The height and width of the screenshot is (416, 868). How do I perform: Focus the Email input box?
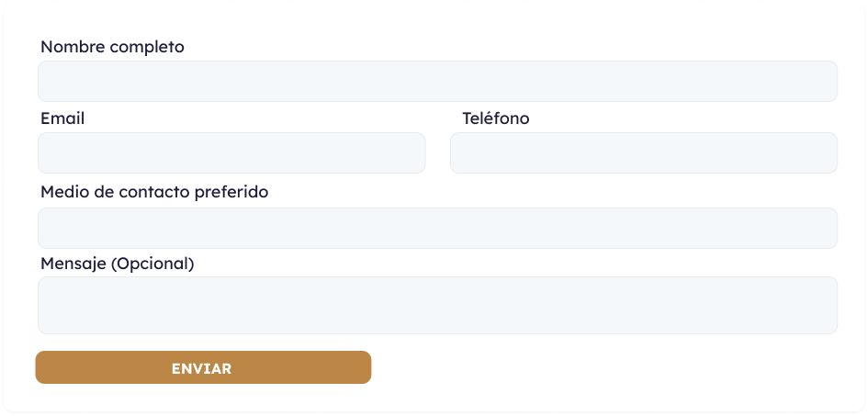click(231, 152)
